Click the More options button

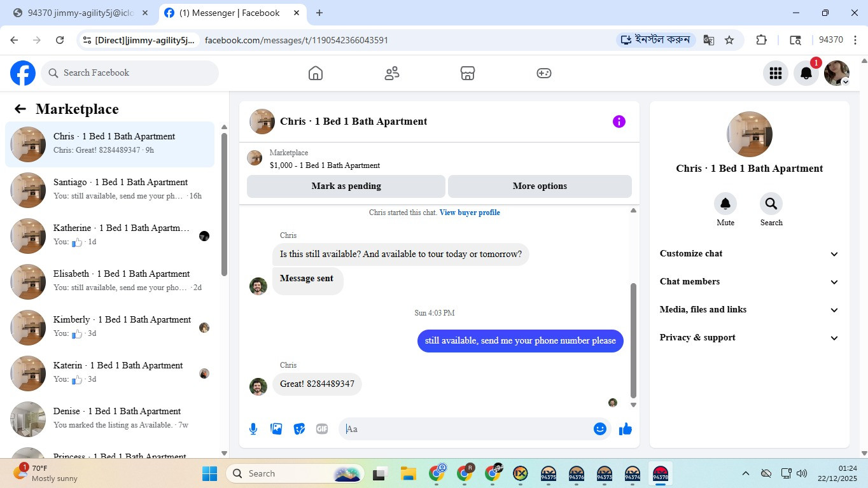click(540, 186)
